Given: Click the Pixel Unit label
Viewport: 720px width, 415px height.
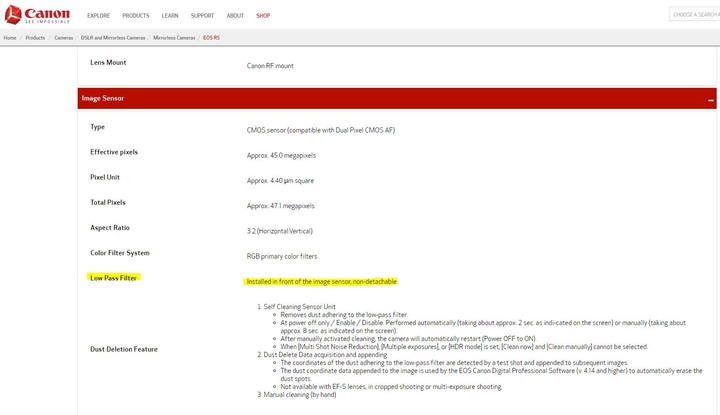Looking at the screenshot, I should point(105,177).
